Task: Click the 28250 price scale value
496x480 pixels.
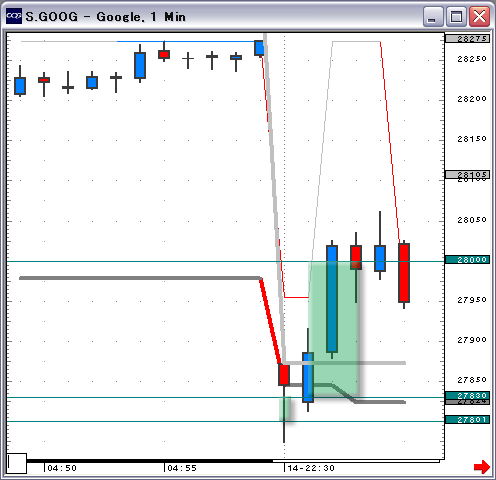Action: point(472,59)
